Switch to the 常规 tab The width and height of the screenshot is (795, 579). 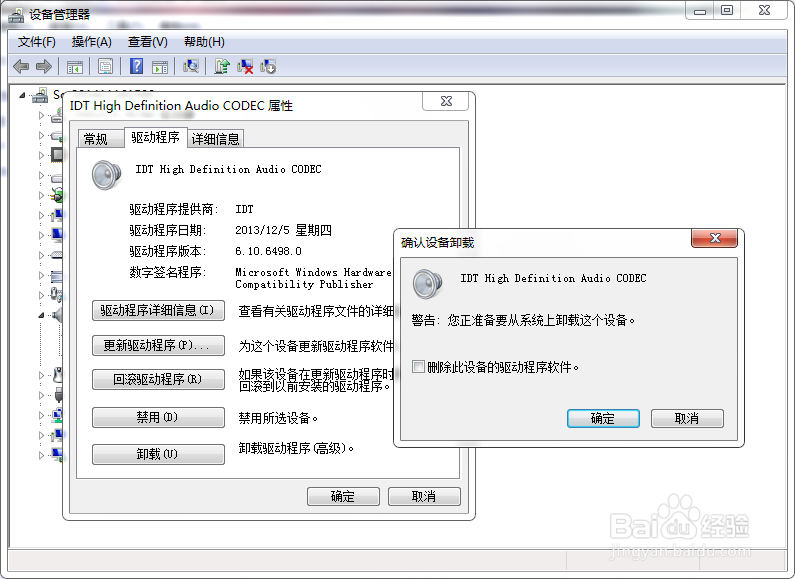(x=101, y=139)
